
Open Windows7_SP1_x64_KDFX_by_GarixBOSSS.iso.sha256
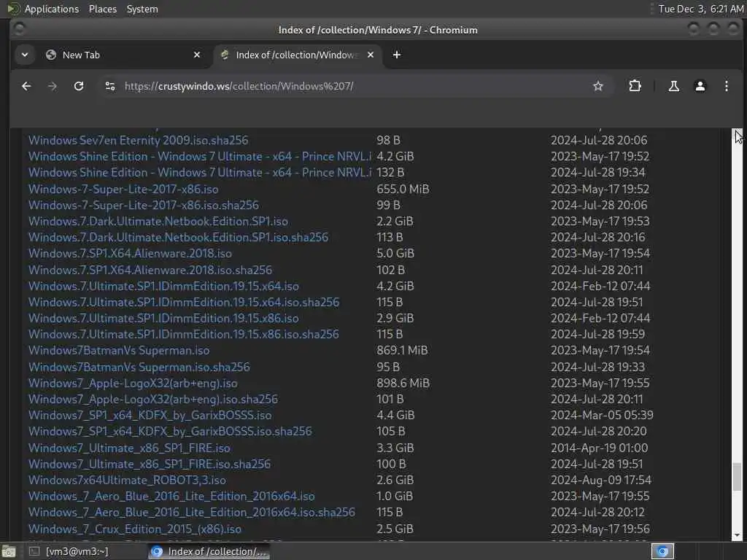pos(170,432)
